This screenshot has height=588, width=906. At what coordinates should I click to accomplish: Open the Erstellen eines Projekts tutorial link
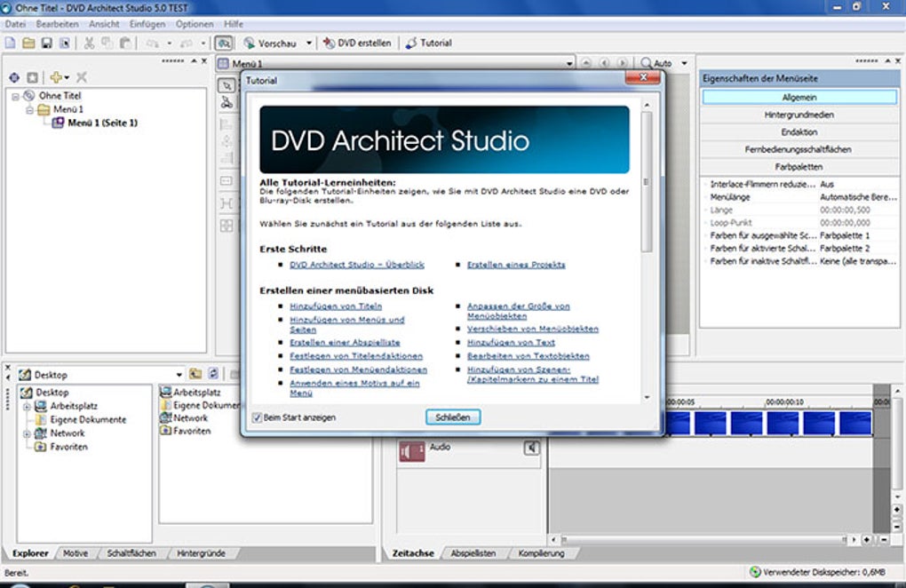click(x=516, y=265)
